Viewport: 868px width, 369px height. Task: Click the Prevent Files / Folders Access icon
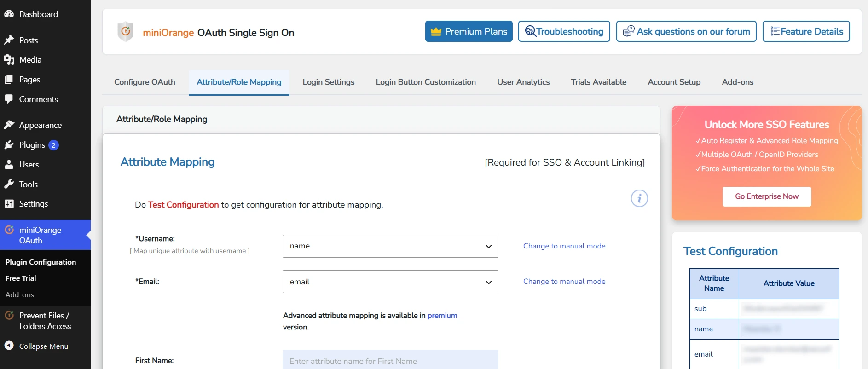[x=9, y=316]
